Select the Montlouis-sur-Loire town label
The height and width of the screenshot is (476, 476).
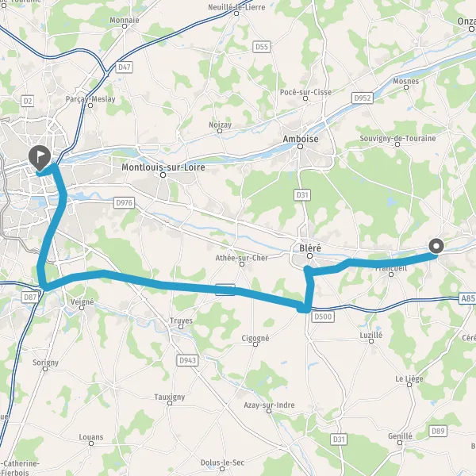(x=163, y=167)
